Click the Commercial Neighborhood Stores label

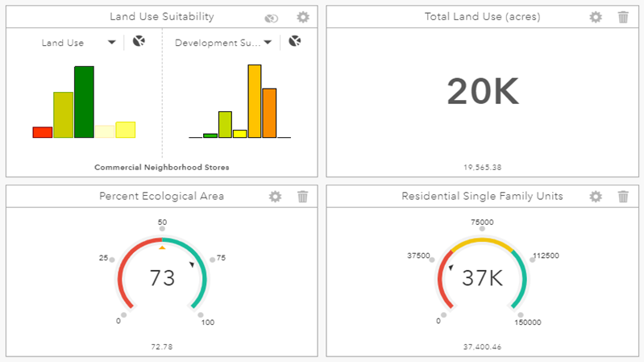click(x=162, y=168)
